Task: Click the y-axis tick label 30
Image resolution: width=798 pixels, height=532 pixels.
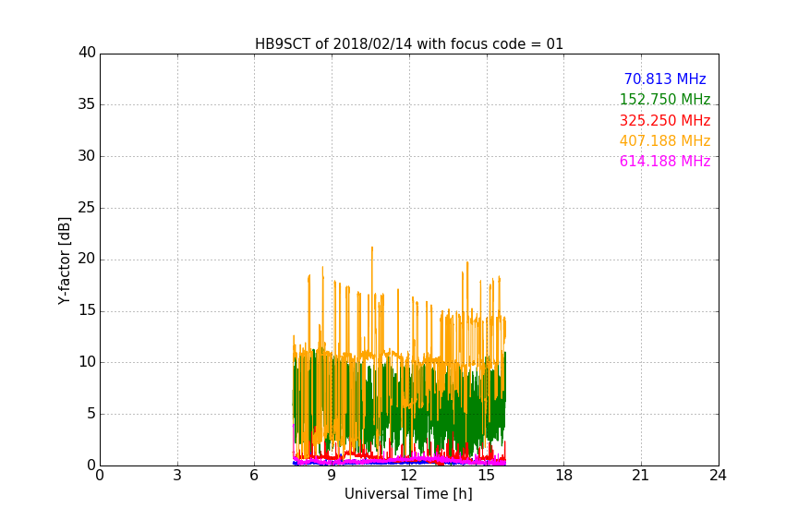Action: (x=87, y=156)
